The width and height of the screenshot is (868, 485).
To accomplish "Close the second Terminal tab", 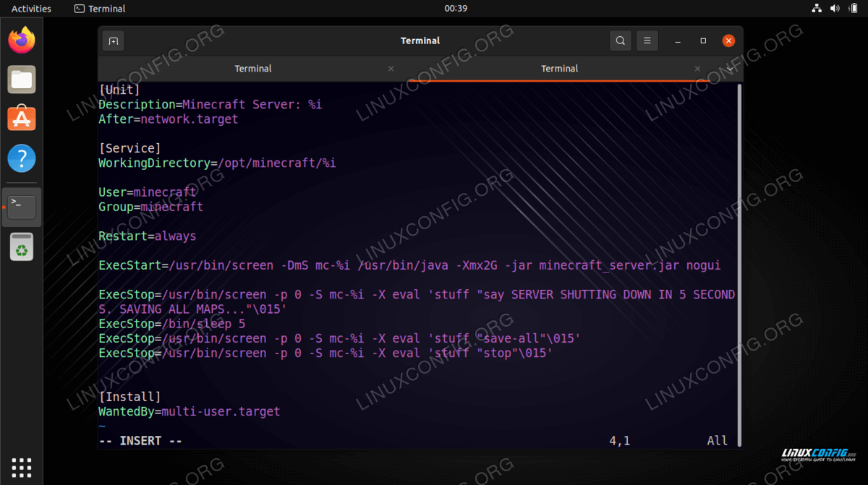I will 698,69.
